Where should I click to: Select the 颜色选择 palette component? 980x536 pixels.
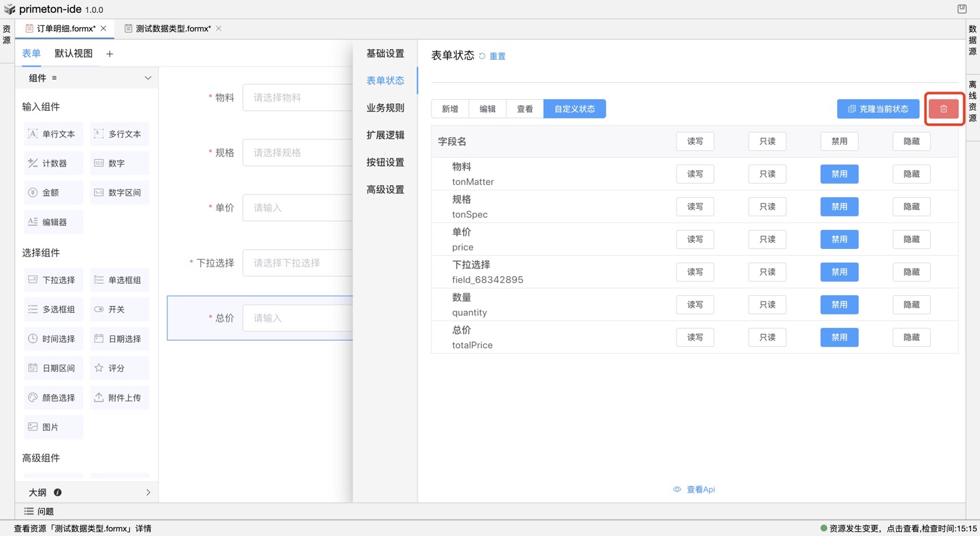click(52, 397)
